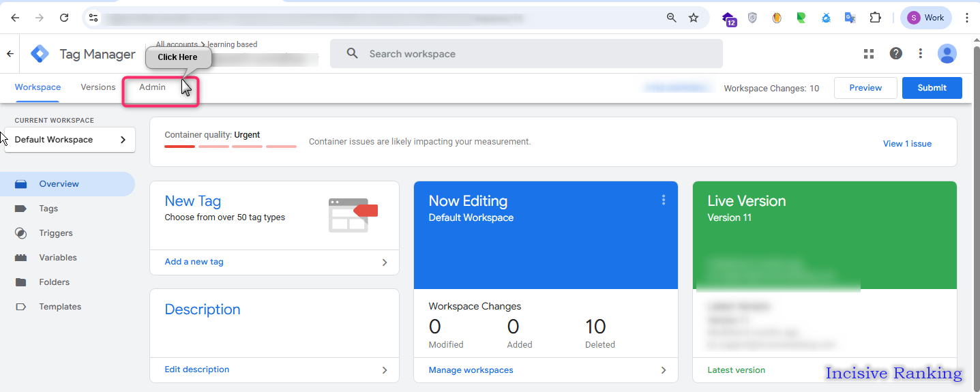
Task: Select Overview in the sidebar
Action: [68, 184]
